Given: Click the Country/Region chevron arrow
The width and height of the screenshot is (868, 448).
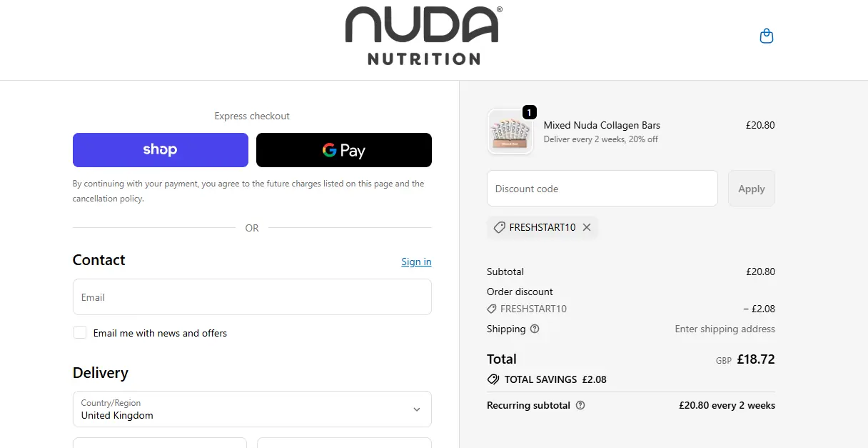Looking at the screenshot, I should tap(417, 409).
